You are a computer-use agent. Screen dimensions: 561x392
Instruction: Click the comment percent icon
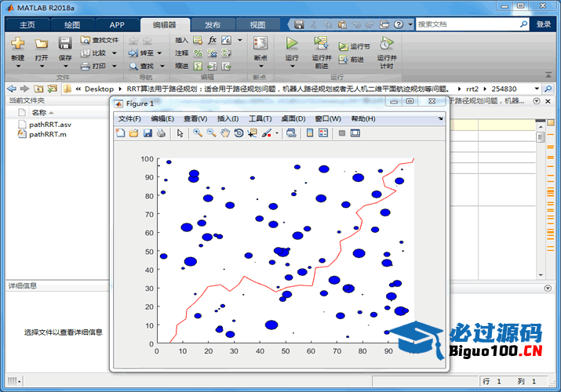(198, 53)
